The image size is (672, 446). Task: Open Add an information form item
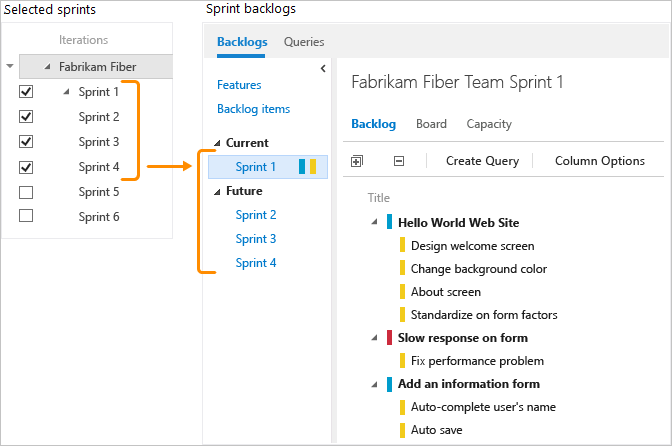(x=468, y=384)
